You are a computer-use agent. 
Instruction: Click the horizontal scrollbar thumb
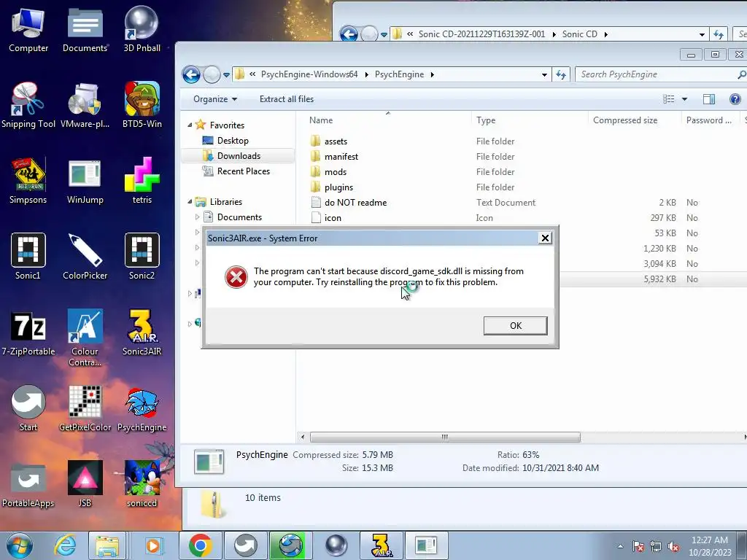(445, 437)
